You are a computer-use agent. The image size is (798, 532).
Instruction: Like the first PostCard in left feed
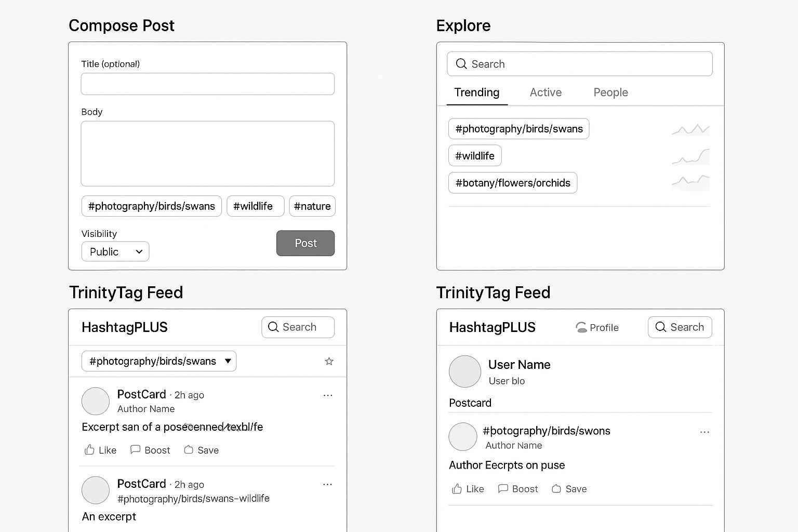tap(100, 450)
